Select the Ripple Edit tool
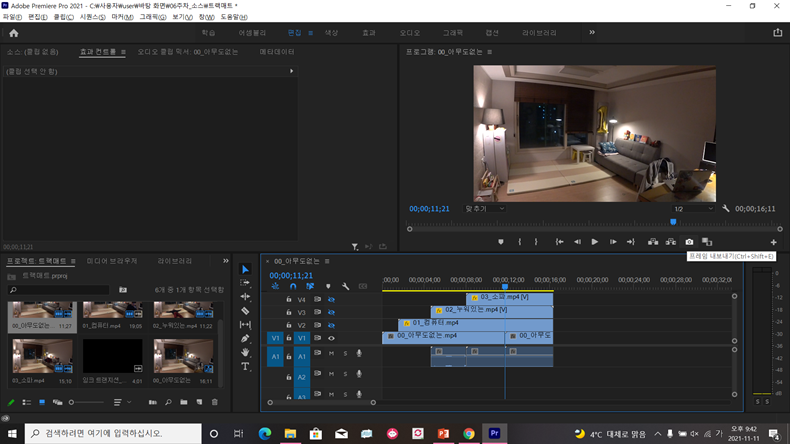 point(245,296)
